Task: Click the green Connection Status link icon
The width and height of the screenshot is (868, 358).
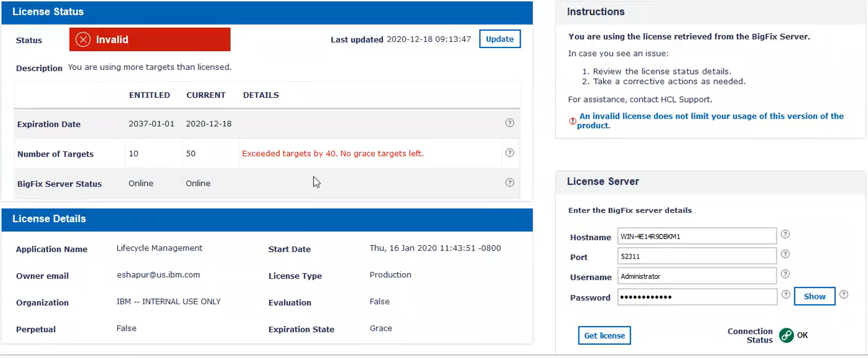Action: [x=787, y=336]
